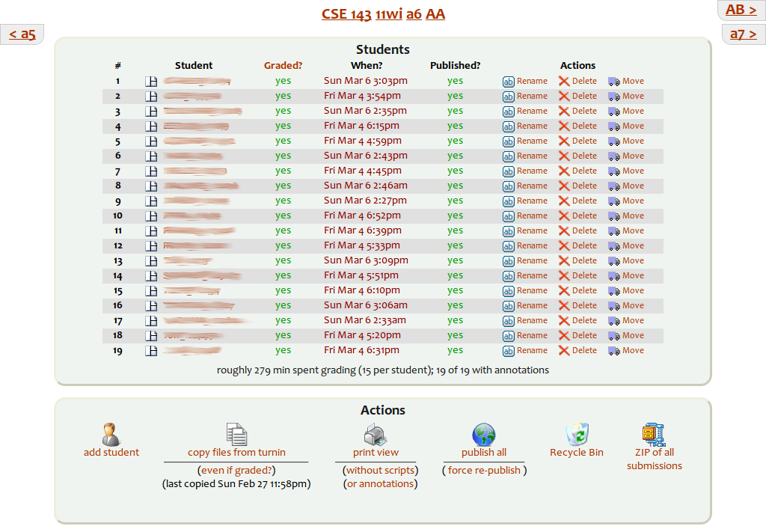This screenshot has width=766, height=532.
Task: Click the timestamp Fri Mar 4 3:54pm
Action: [362, 96]
